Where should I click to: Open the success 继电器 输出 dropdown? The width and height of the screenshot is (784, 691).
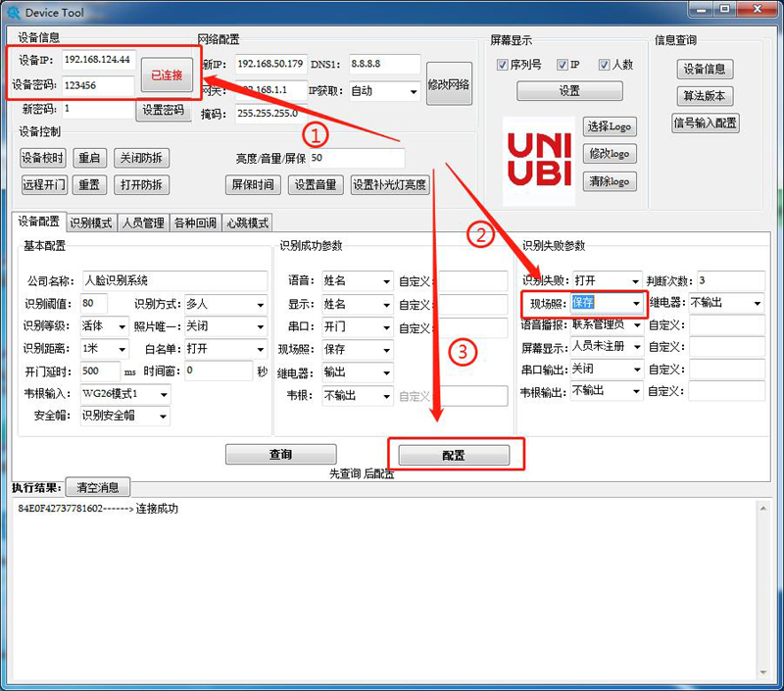coord(358,372)
